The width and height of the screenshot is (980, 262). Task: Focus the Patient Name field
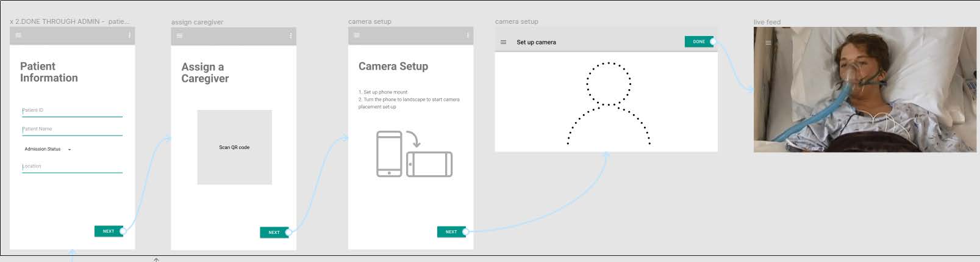[72, 129]
